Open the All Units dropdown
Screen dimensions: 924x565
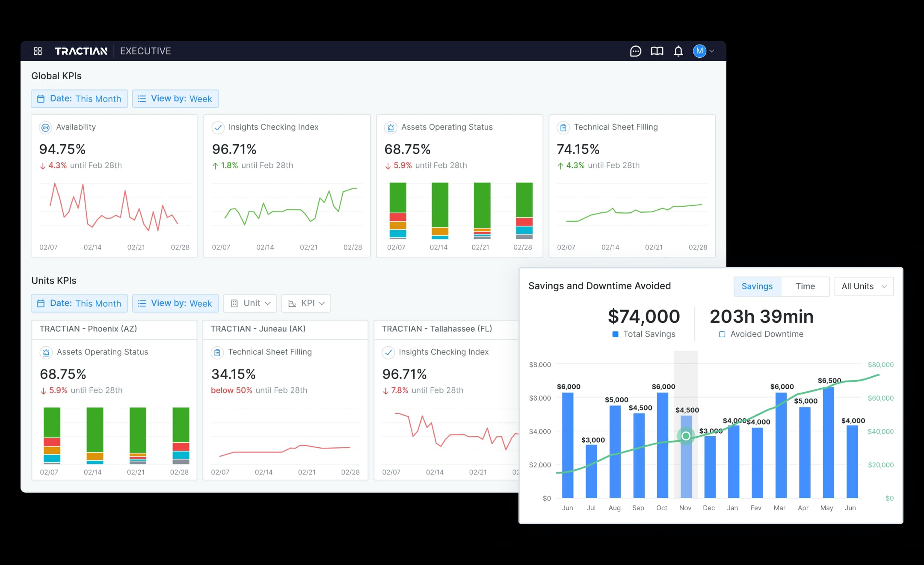(863, 286)
